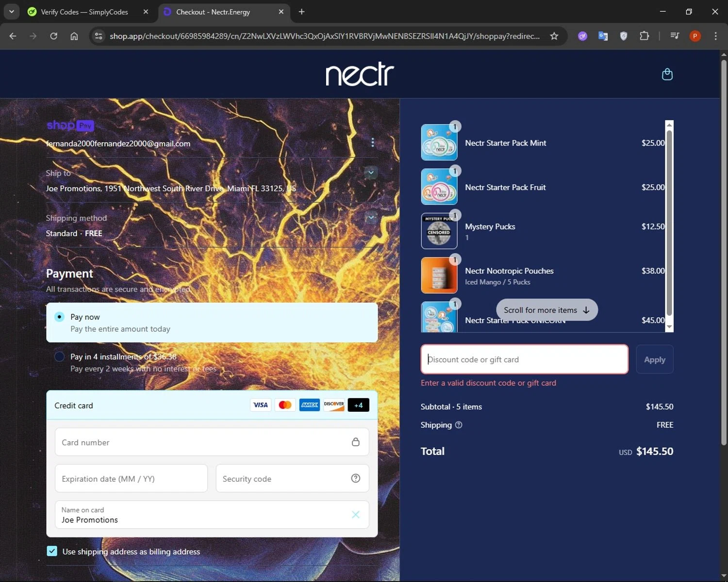Click Scroll for more items button
The width and height of the screenshot is (728, 582).
pyautogui.click(x=546, y=310)
